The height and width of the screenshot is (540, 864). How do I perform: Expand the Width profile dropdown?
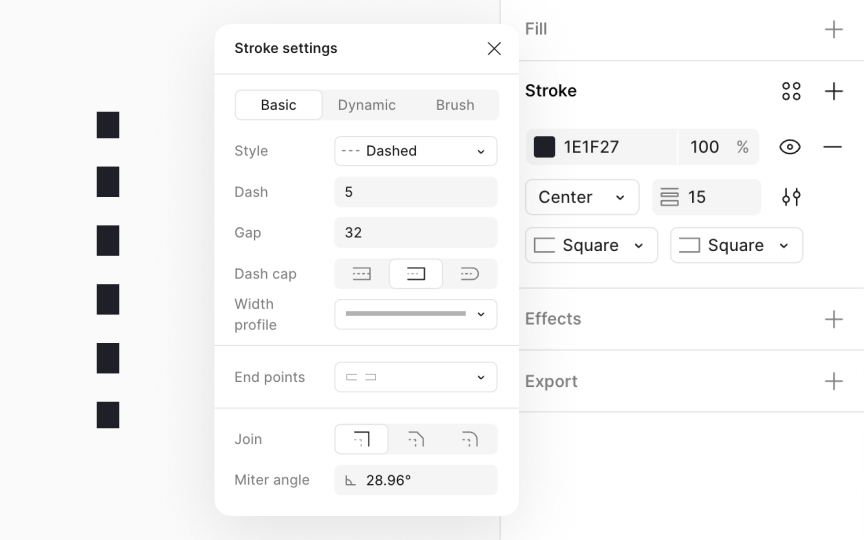pyautogui.click(x=415, y=314)
